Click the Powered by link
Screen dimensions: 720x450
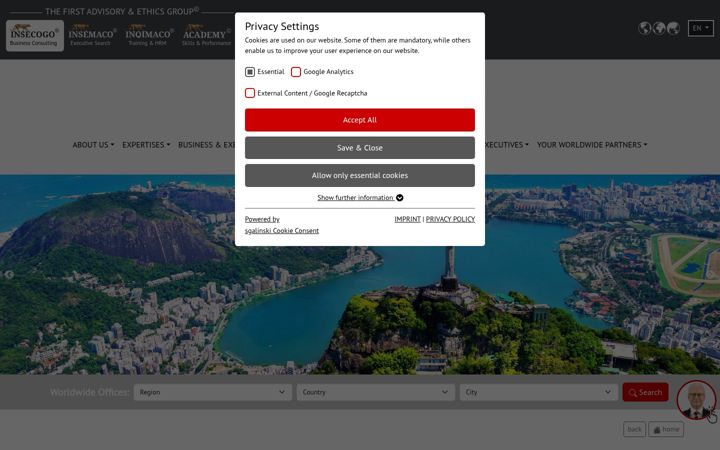(x=262, y=219)
